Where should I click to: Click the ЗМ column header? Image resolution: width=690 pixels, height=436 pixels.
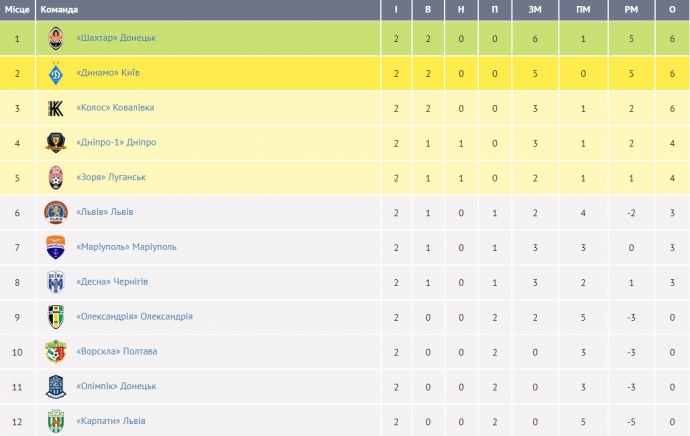(x=536, y=9)
